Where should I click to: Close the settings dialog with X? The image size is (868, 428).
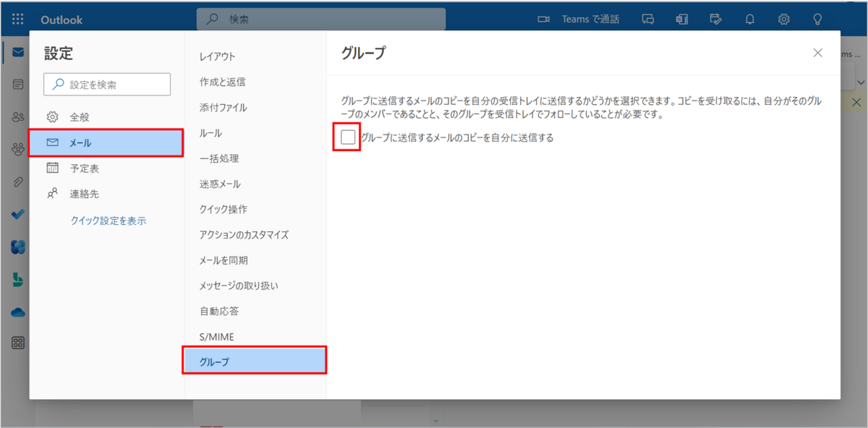818,53
